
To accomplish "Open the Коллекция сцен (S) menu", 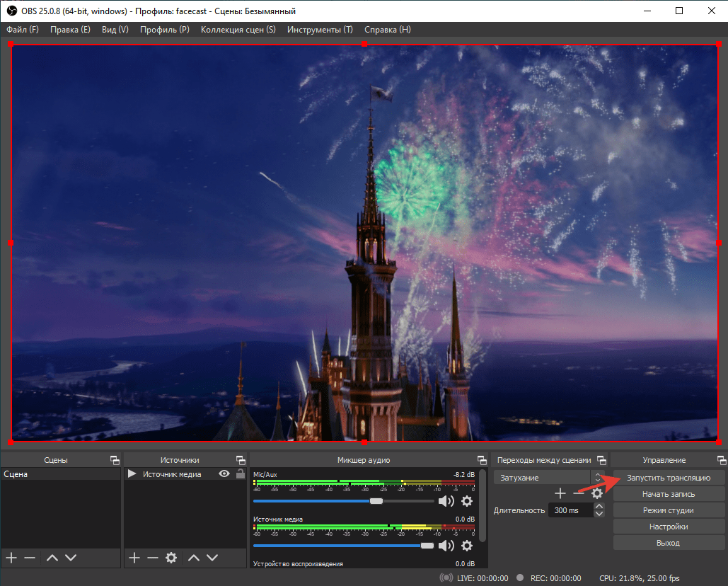I will tap(238, 30).
